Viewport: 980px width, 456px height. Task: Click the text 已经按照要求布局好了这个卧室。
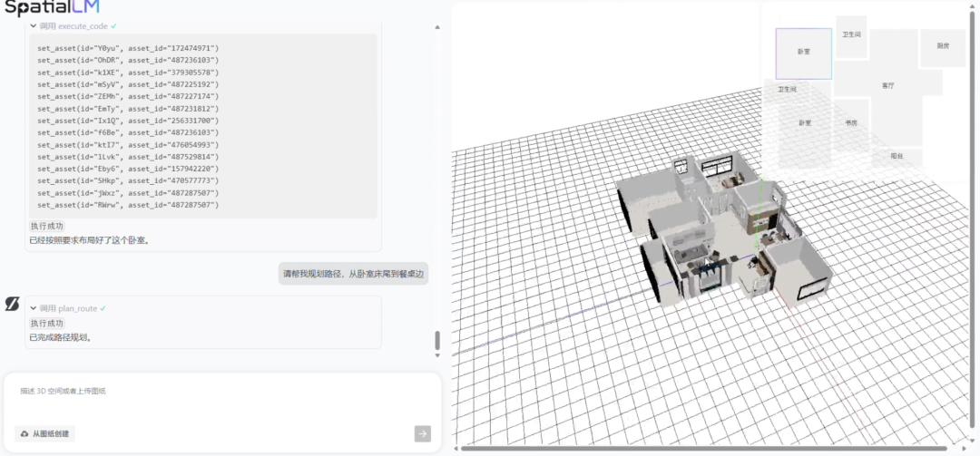(89, 240)
